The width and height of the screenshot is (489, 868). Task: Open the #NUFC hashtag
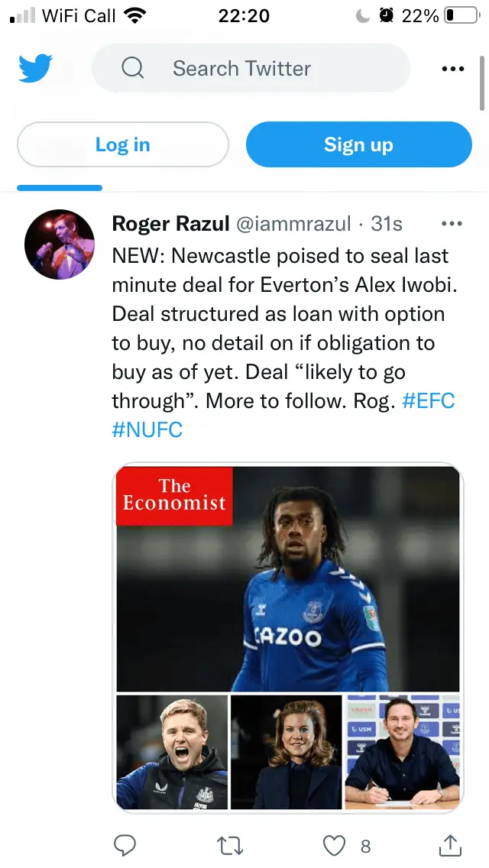(x=147, y=429)
